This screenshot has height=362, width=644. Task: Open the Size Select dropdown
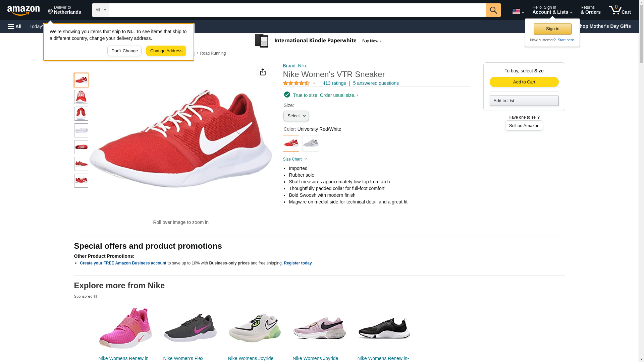(x=296, y=116)
